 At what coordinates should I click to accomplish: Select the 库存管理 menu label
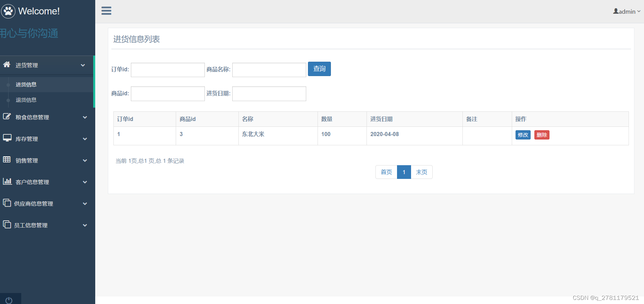click(27, 139)
